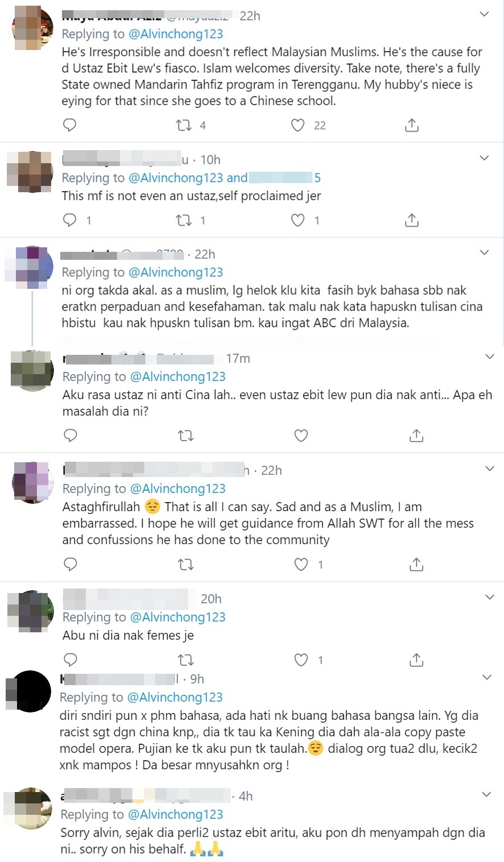Like the 'anti Cina lah' tweet
This screenshot has height=862, width=504.
pyautogui.click(x=301, y=436)
